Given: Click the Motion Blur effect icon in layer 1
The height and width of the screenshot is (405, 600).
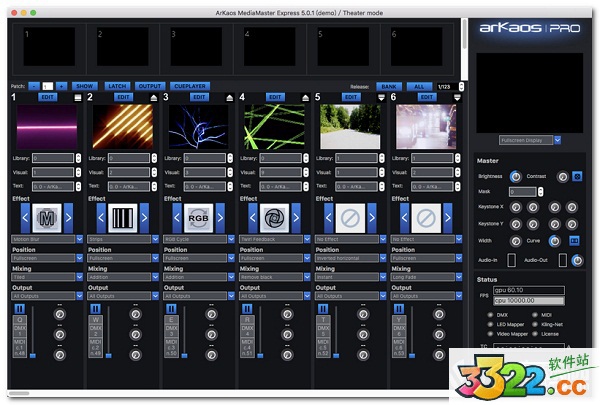Looking at the screenshot, I should click(x=47, y=218).
